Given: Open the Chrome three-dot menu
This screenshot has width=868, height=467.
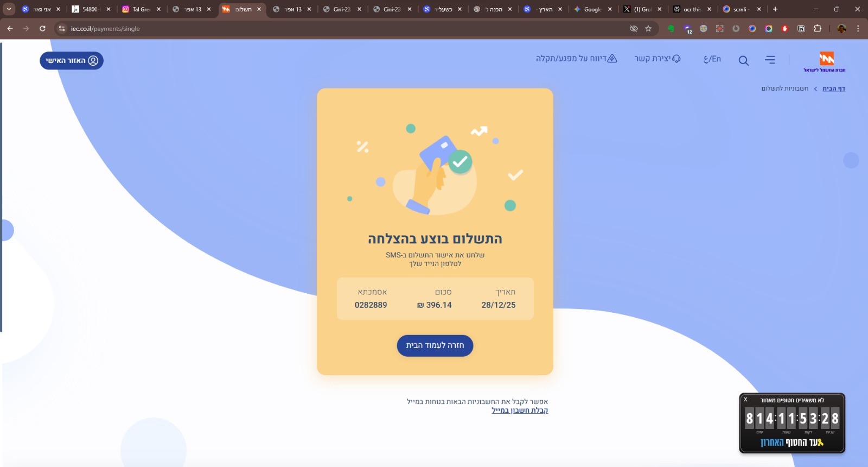Looking at the screenshot, I should 858,29.
